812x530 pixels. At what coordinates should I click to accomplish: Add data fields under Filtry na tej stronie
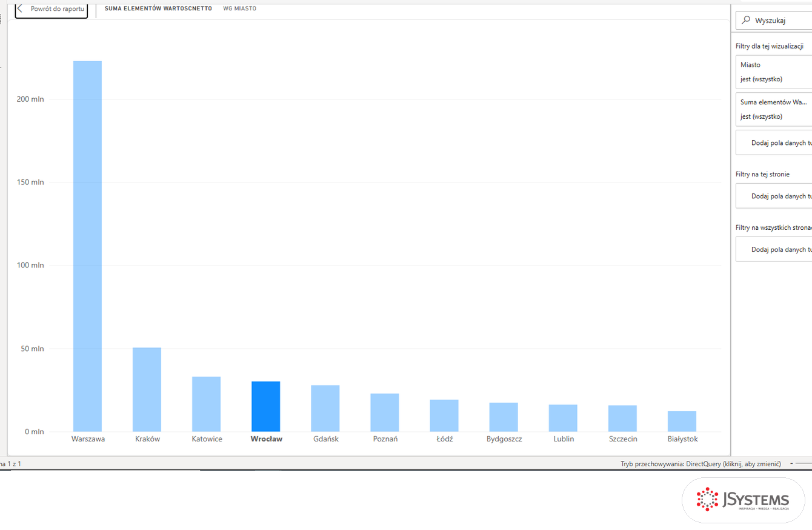774,196
